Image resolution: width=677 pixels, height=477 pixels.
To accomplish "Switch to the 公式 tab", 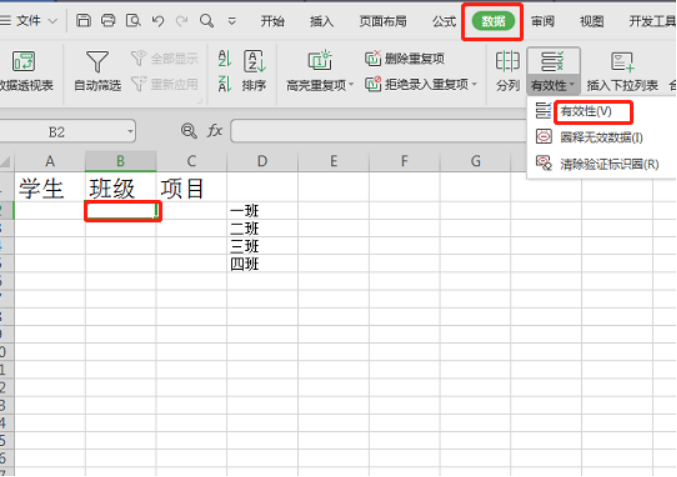I will pyautogui.click(x=444, y=21).
